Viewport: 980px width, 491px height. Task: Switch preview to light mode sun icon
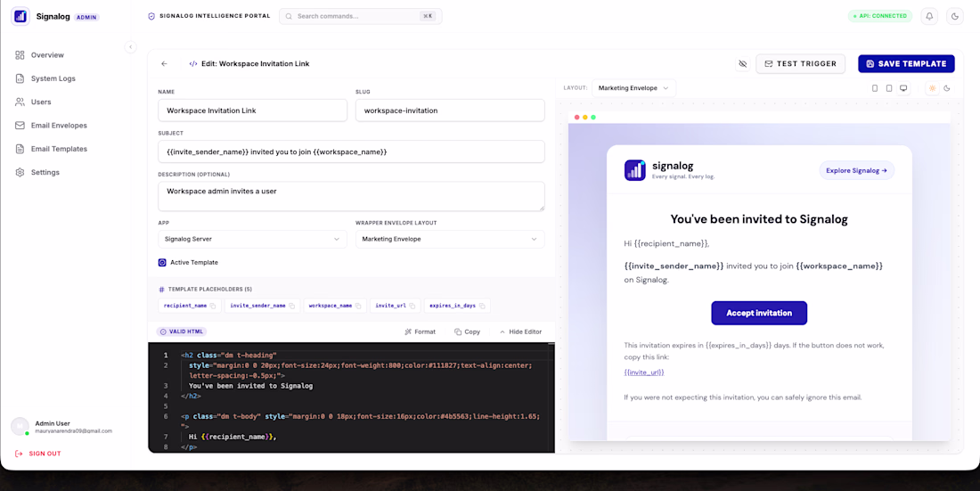tap(933, 88)
